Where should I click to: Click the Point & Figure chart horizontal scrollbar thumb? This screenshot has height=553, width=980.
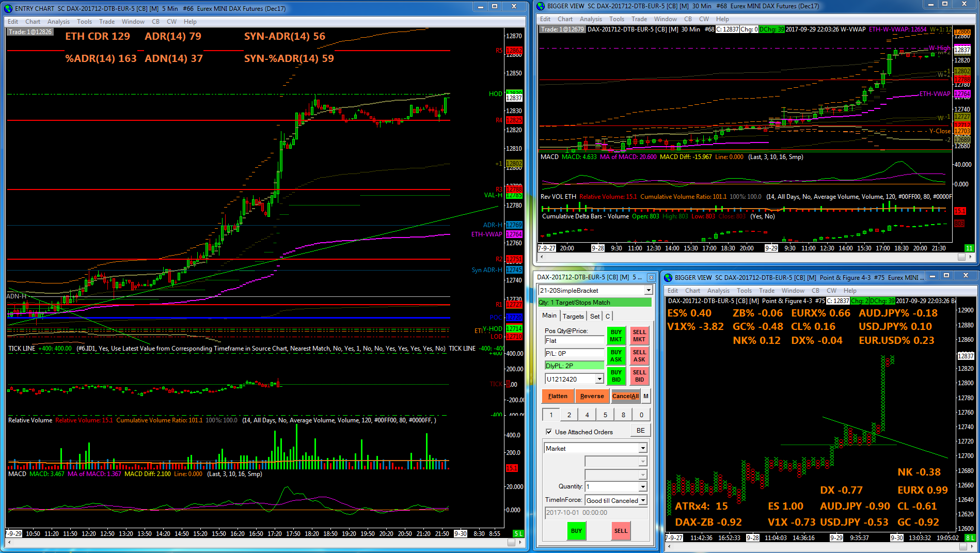tap(963, 546)
